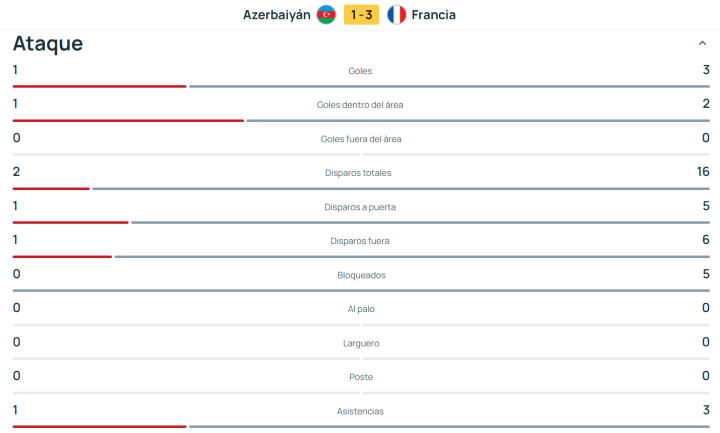Open the Francia team name link
Image resolution: width=720 pixels, height=433 pixels.
(434, 15)
